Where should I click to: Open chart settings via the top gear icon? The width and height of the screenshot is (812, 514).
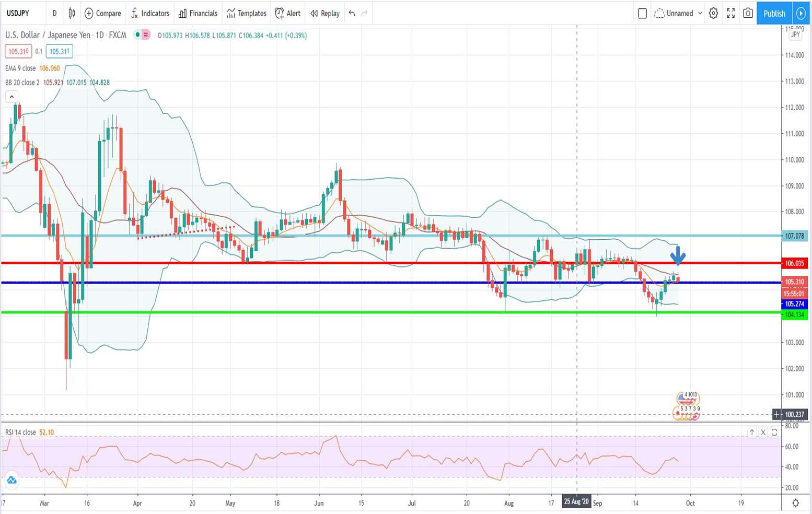pos(713,13)
